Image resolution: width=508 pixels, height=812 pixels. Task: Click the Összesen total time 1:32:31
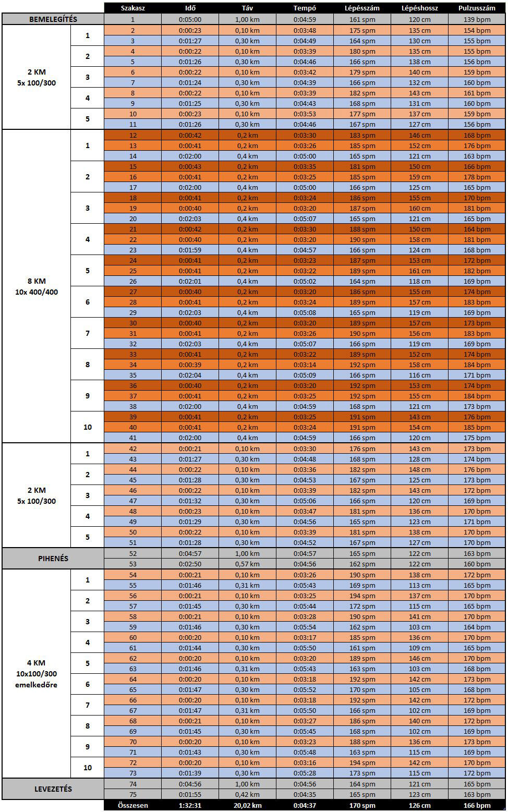tap(190, 805)
